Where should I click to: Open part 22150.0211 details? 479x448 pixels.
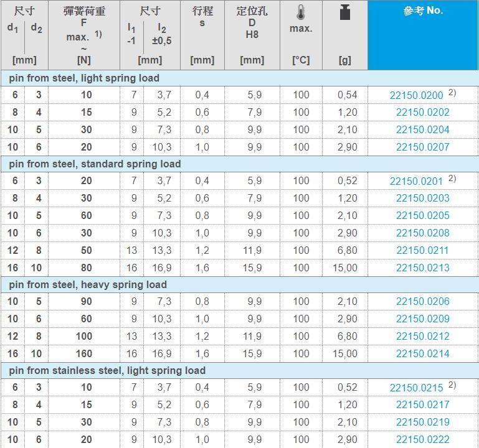[422, 251]
